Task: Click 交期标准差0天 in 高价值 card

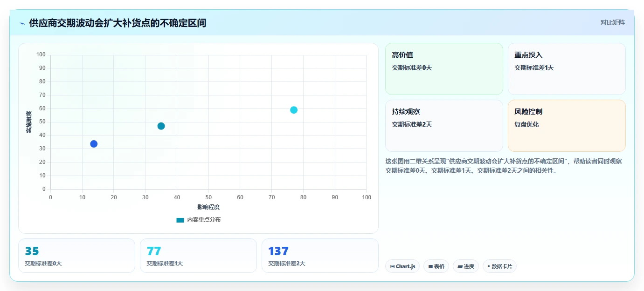Action: click(412, 68)
